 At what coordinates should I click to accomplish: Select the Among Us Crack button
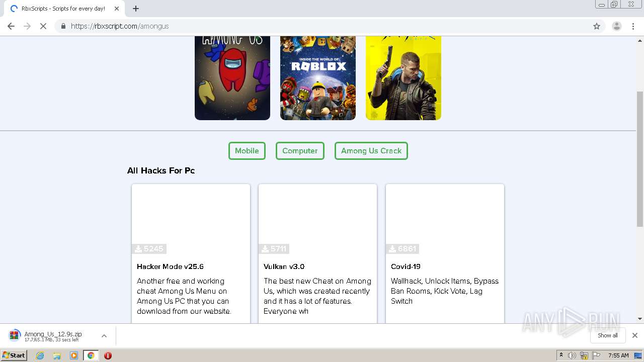371,151
